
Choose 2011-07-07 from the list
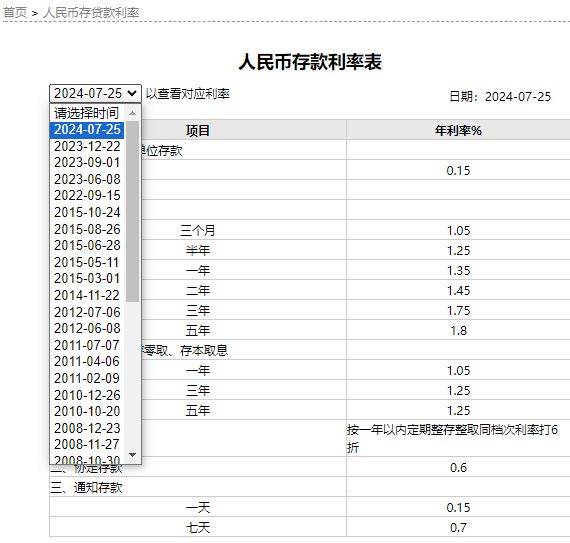click(87, 345)
